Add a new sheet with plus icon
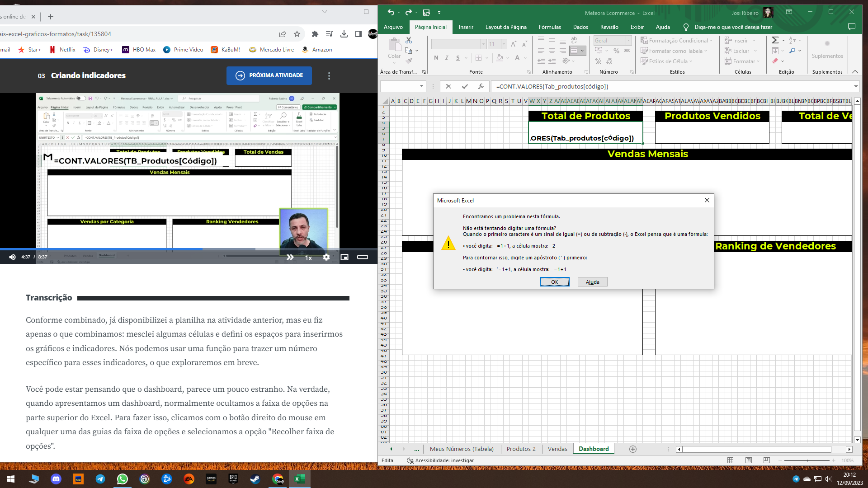The width and height of the screenshot is (868, 488). tap(633, 449)
